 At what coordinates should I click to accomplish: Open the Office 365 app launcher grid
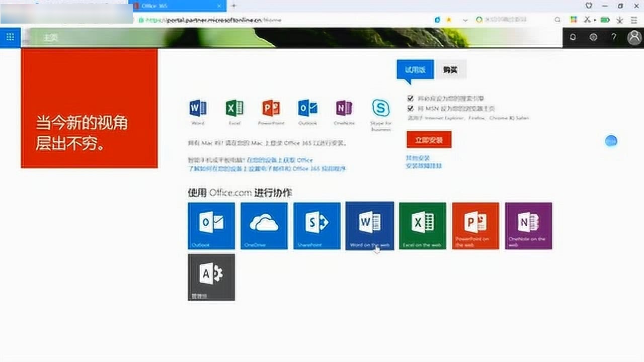click(10, 37)
